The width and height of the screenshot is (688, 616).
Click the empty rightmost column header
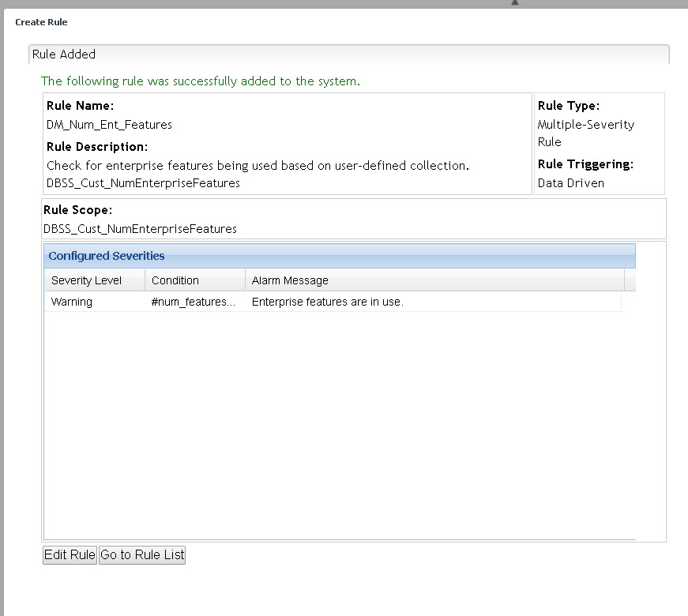point(630,280)
